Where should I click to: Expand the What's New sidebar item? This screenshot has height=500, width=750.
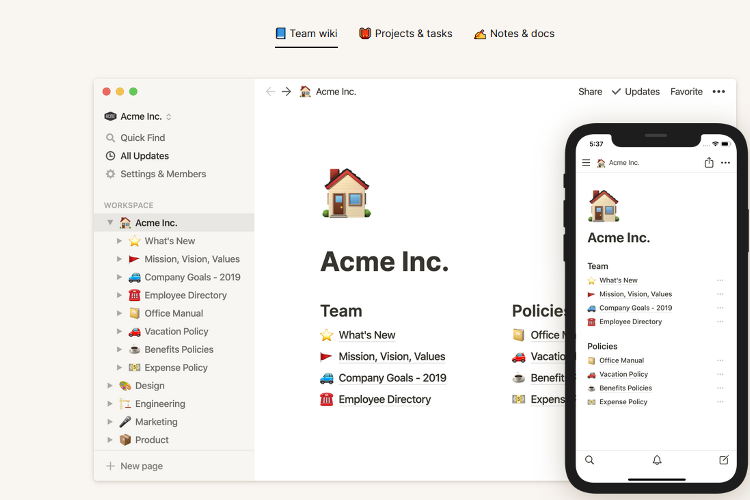pyautogui.click(x=120, y=241)
